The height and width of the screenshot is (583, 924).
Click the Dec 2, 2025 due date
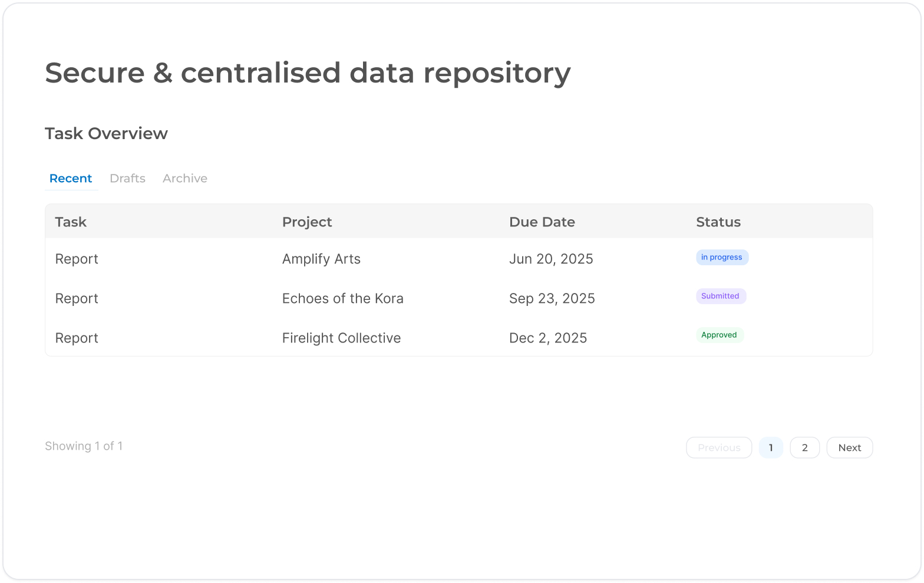point(547,338)
